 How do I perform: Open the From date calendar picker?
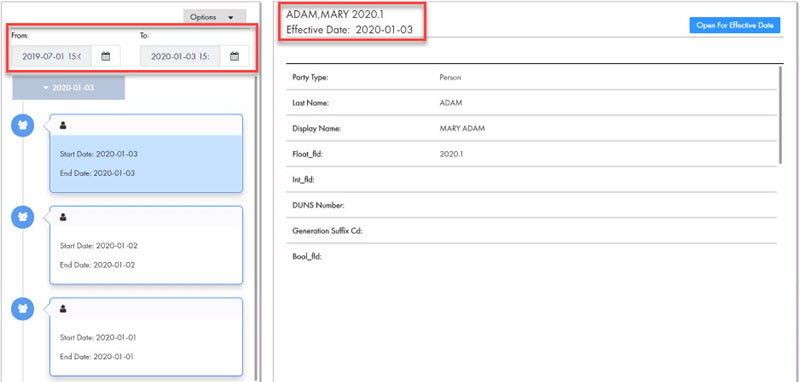coord(106,57)
